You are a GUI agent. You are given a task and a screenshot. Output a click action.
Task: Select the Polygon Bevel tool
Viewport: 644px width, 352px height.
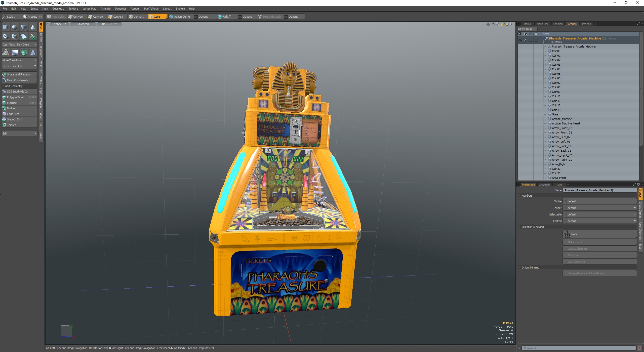(19, 97)
